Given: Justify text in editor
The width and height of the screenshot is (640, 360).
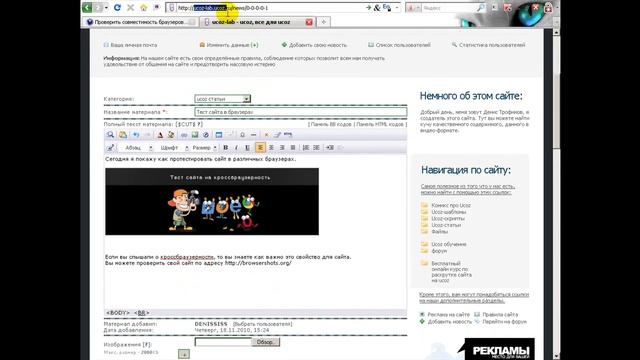Looking at the screenshot, I should click(293, 147).
